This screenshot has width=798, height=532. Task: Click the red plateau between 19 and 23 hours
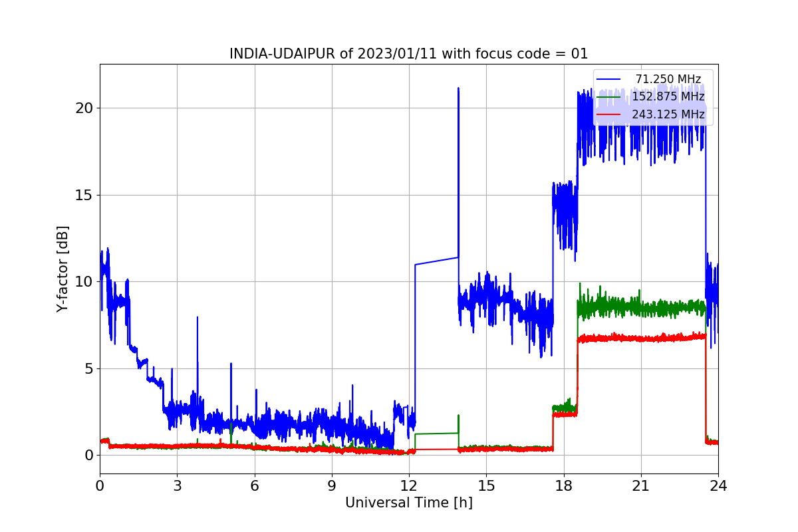click(642, 338)
